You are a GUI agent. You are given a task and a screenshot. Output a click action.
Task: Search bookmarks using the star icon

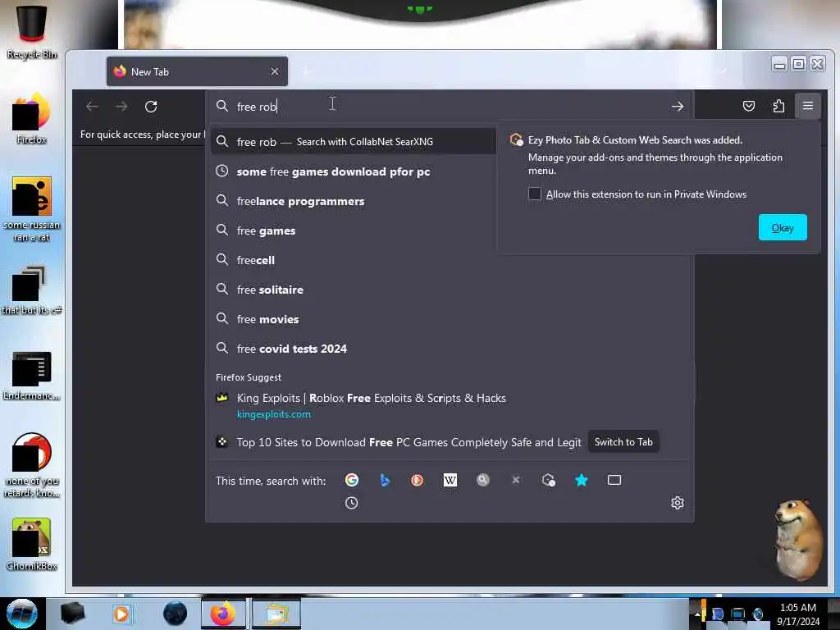tap(582, 480)
